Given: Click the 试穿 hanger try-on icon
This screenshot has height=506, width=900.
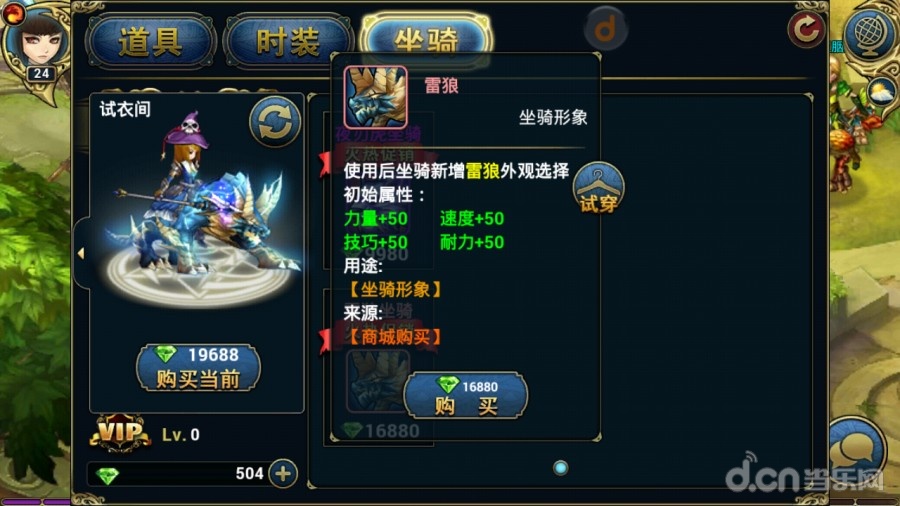Looking at the screenshot, I should (x=598, y=189).
